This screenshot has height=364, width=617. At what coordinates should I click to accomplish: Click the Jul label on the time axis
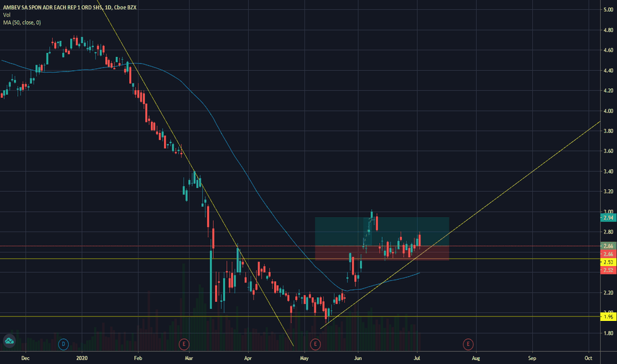tap(417, 358)
